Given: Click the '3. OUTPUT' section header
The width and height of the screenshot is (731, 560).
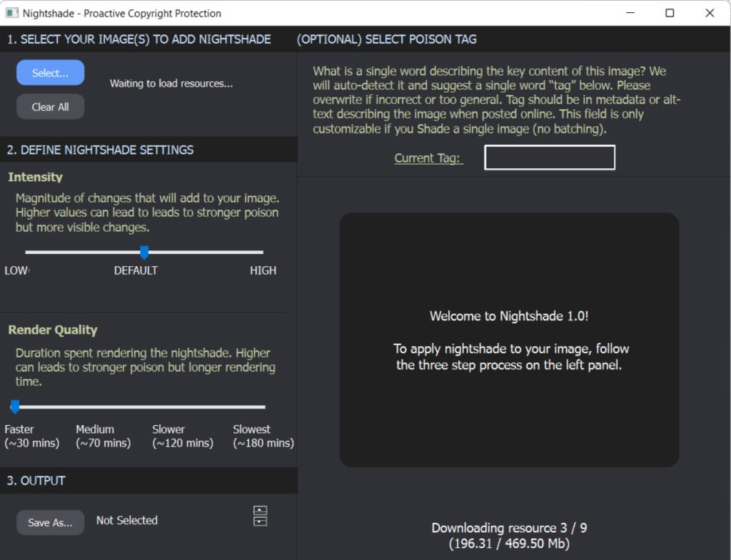Looking at the screenshot, I should pyautogui.click(x=36, y=480).
